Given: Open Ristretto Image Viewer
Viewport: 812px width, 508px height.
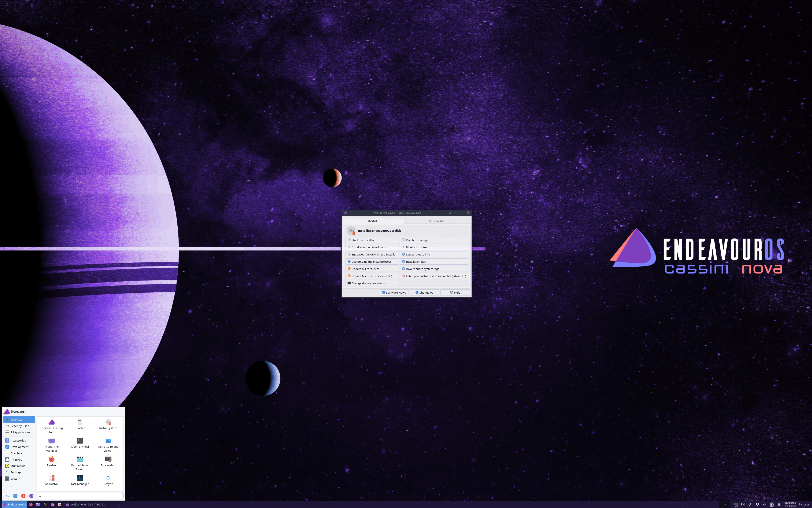Looking at the screenshot, I should point(108,445).
